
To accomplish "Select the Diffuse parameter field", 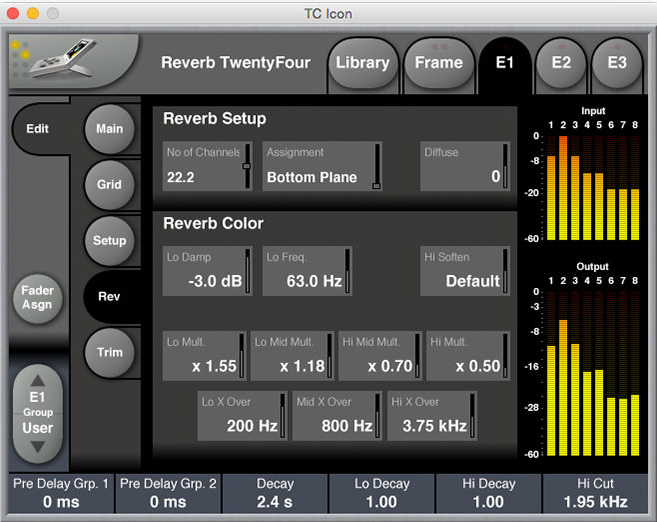I will [465, 166].
